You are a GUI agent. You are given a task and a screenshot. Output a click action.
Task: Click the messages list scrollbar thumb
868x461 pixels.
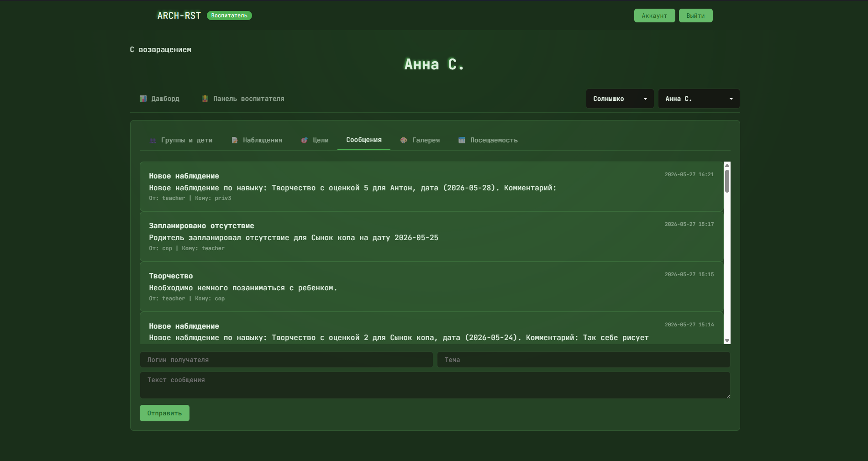click(x=727, y=181)
